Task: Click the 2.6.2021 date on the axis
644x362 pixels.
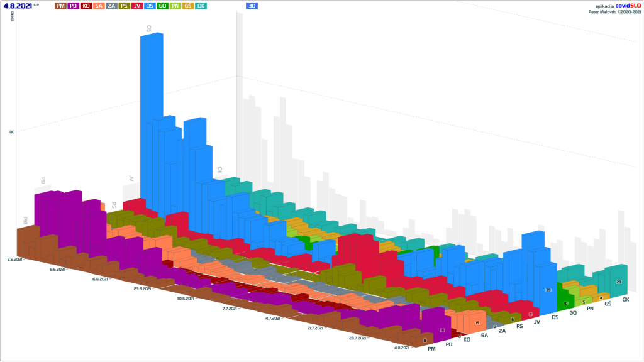Action: click(x=14, y=259)
